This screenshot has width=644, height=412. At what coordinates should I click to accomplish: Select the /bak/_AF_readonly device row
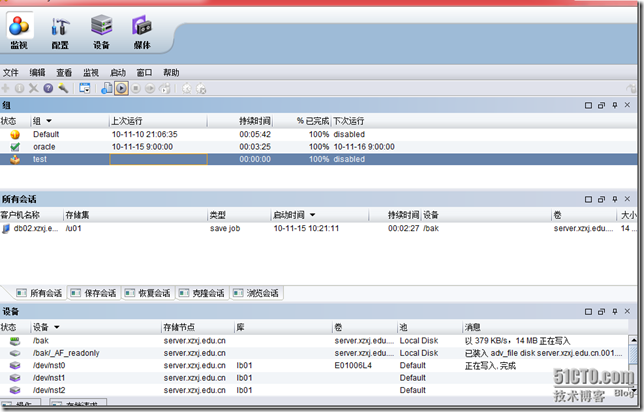[x=314, y=353]
